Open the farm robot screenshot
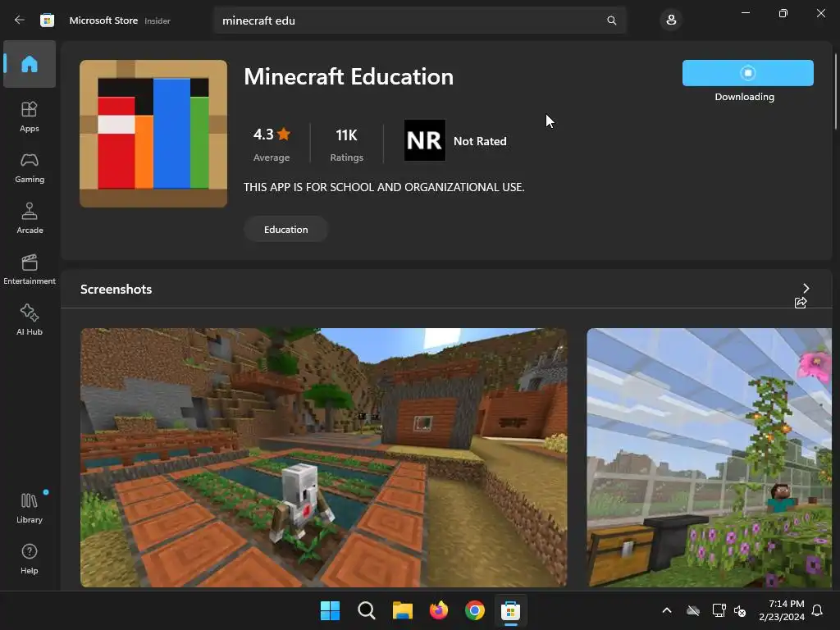The image size is (840, 630). pos(323,458)
